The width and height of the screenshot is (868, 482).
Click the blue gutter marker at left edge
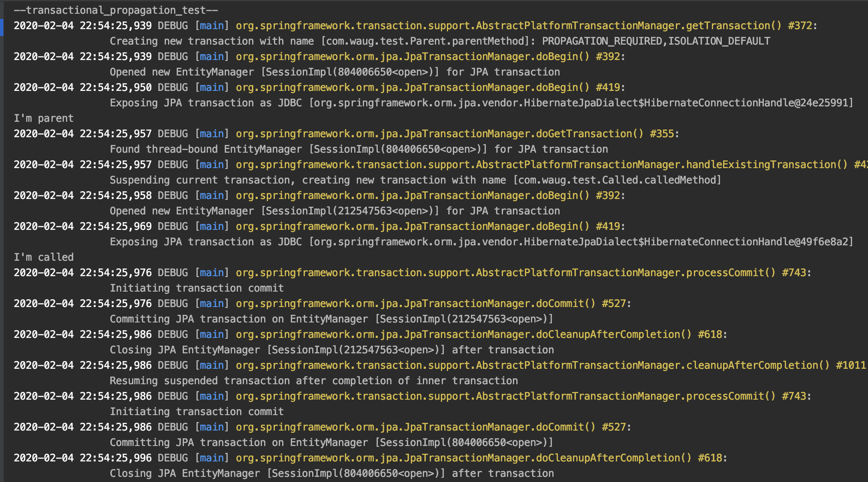tap(2, 27)
